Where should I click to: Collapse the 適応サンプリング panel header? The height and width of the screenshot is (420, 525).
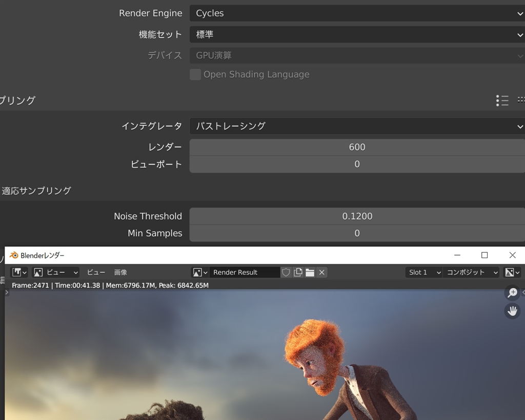(x=36, y=191)
